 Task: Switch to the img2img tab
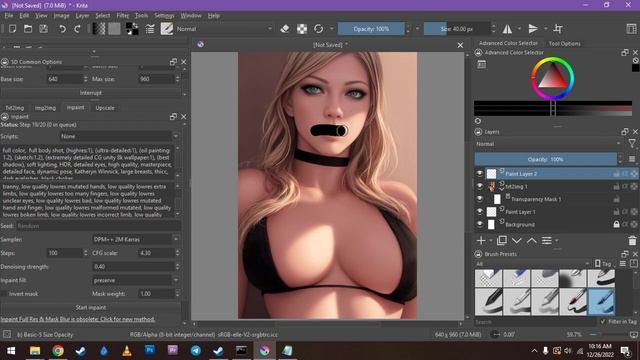pos(45,108)
